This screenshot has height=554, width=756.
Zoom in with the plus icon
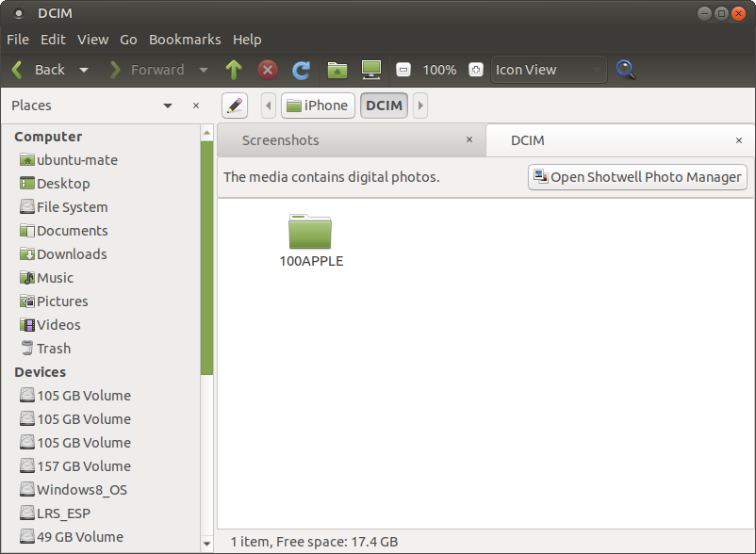tap(476, 70)
